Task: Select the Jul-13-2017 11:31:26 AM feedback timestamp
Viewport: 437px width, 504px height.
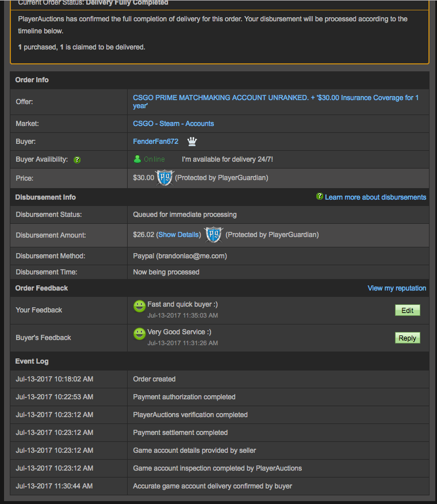Action: tap(182, 343)
